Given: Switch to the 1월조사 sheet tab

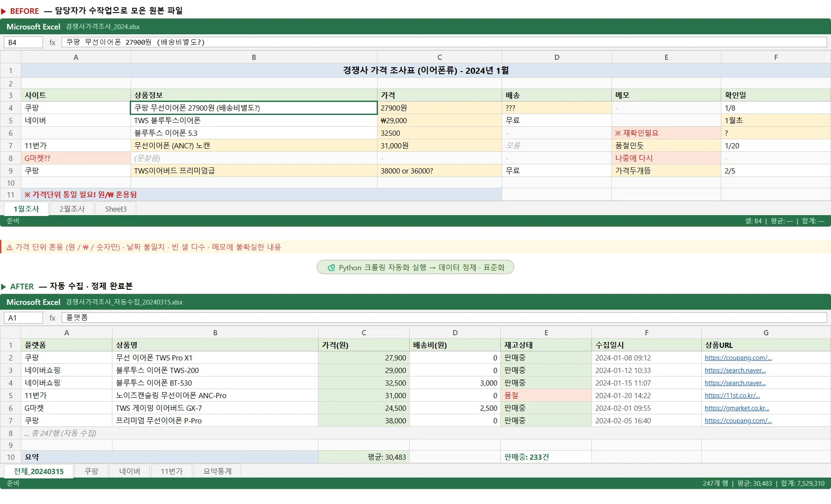Looking at the screenshot, I should (26, 209).
